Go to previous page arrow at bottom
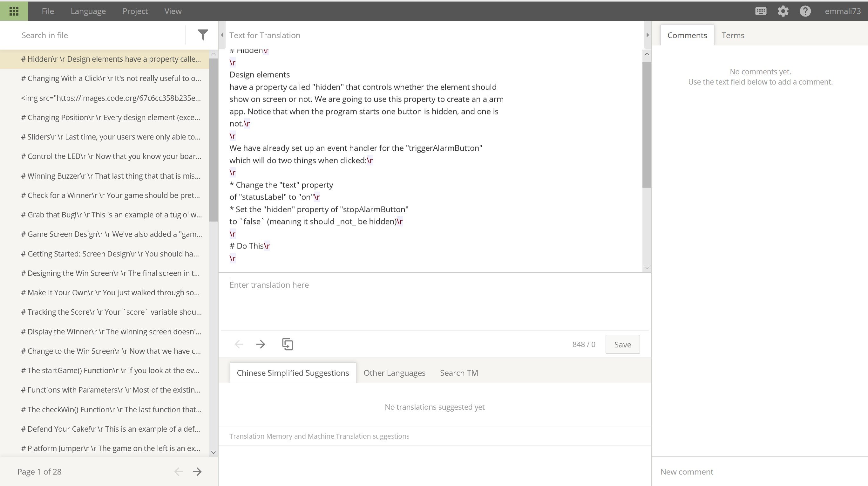The height and width of the screenshot is (486, 868). pos(179,471)
